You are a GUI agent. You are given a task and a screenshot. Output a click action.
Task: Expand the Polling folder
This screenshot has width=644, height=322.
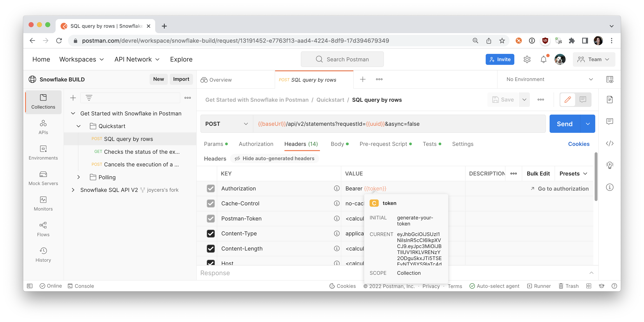(x=78, y=177)
